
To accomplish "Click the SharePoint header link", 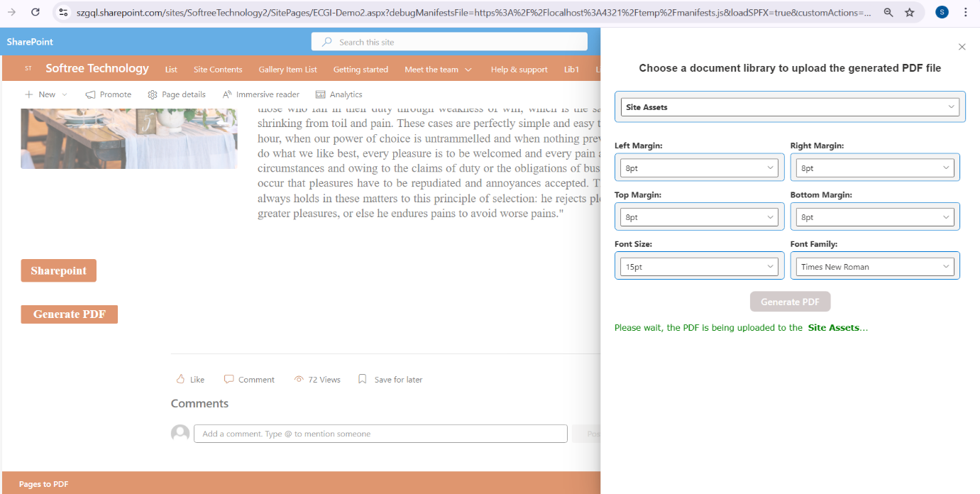I will (x=30, y=42).
